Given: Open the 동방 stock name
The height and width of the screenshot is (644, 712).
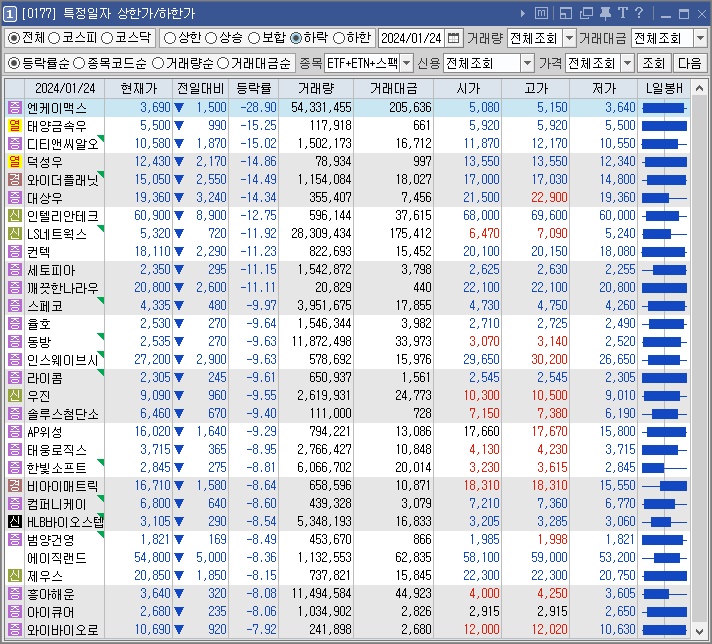Looking at the screenshot, I should coord(39,342).
